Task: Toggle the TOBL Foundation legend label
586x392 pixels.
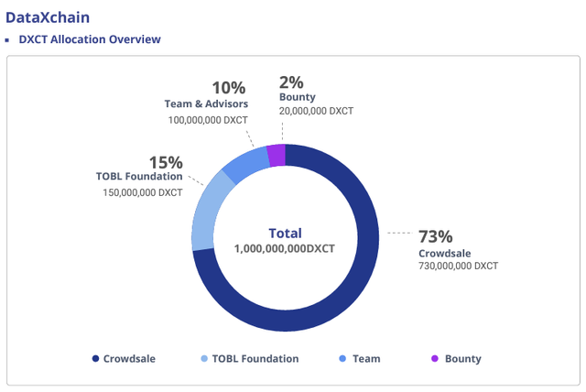Action: click(255, 359)
